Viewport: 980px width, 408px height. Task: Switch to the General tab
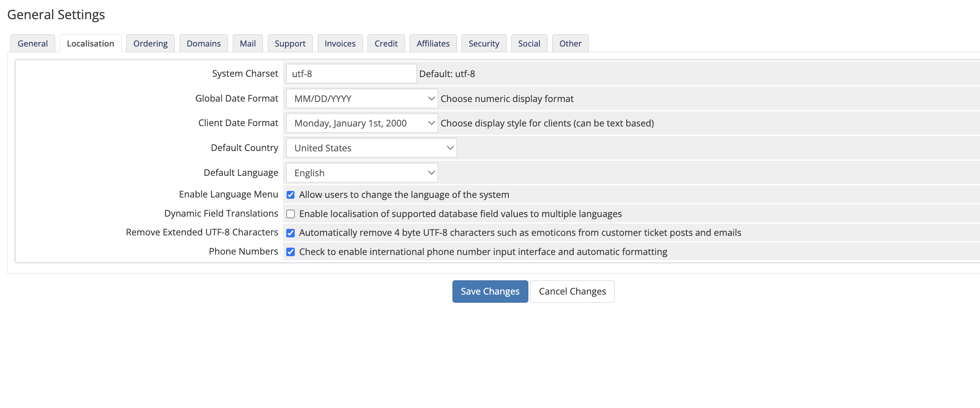(x=33, y=43)
